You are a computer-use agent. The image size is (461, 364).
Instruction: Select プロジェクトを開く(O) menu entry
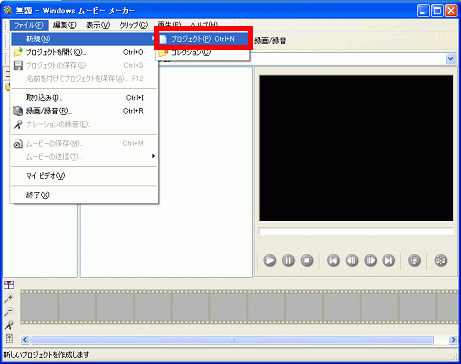click(x=84, y=52)
